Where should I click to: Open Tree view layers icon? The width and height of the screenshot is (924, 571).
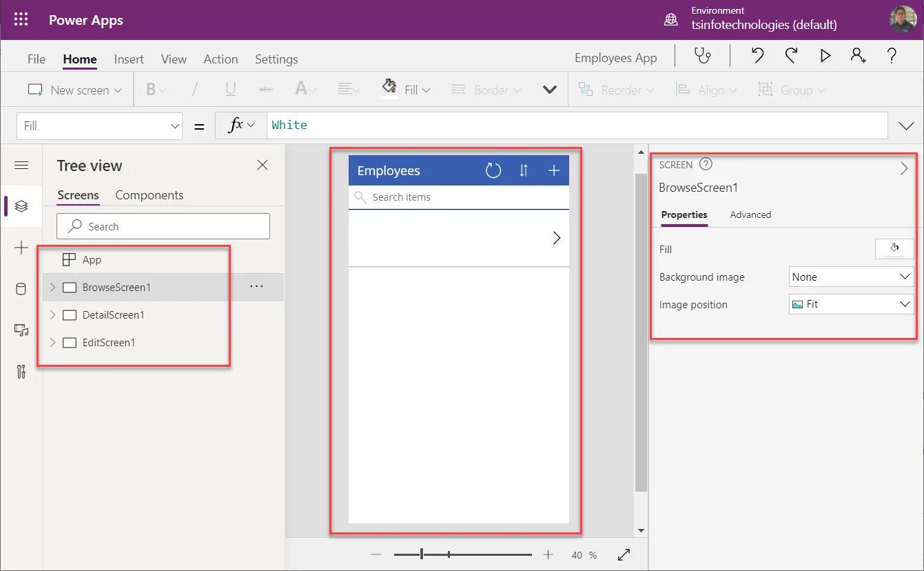tap(21, 206)
